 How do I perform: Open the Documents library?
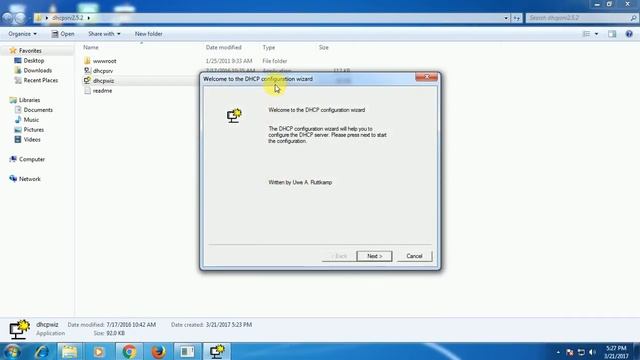point(38,110)
